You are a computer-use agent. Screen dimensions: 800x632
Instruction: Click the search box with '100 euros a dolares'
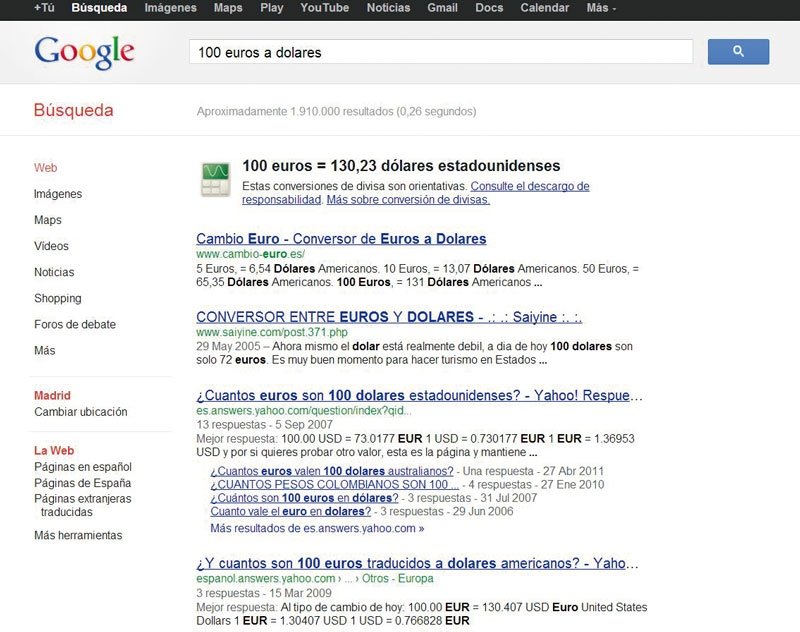coord(441,52)
